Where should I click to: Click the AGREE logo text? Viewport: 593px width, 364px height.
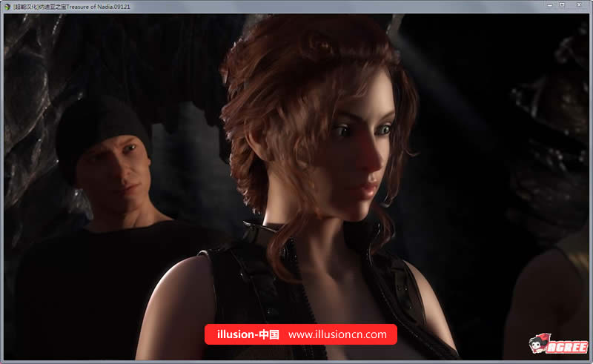pos(569,346)
